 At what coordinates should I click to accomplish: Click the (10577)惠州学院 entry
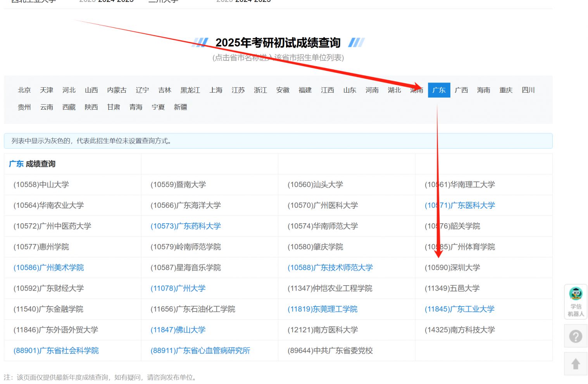click(41, 247)
